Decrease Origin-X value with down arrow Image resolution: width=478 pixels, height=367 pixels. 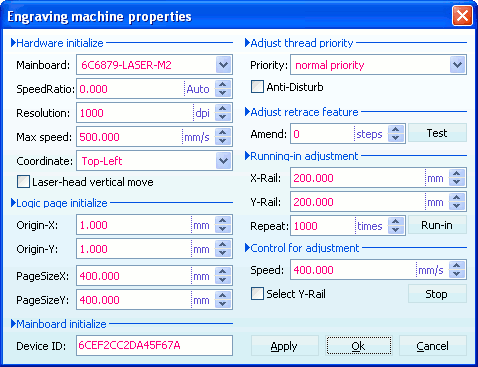(x=223, y=229)
